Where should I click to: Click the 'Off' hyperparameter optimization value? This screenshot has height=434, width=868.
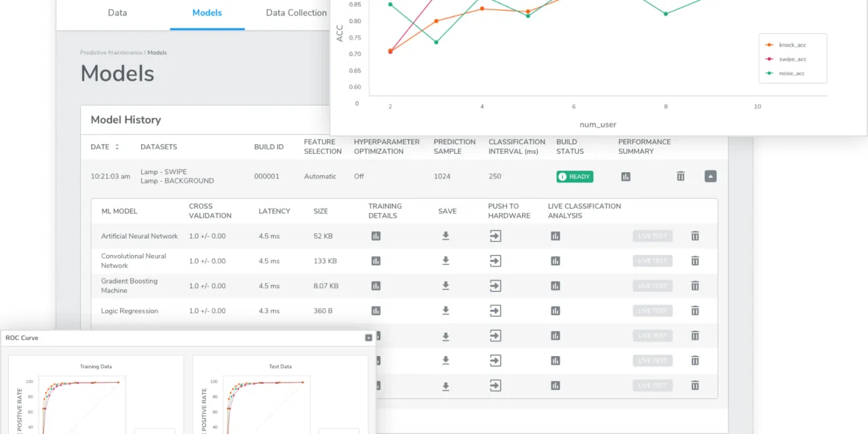coord(359,176)
